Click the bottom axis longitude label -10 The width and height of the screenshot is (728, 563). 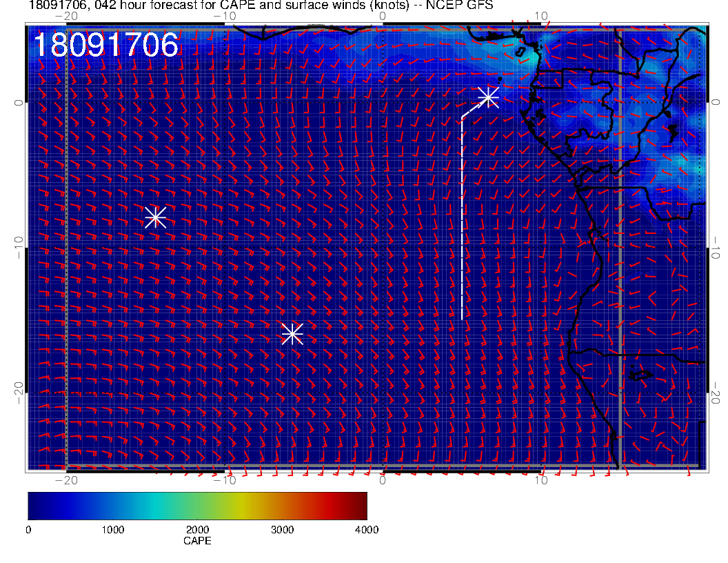tap(225, 480)
